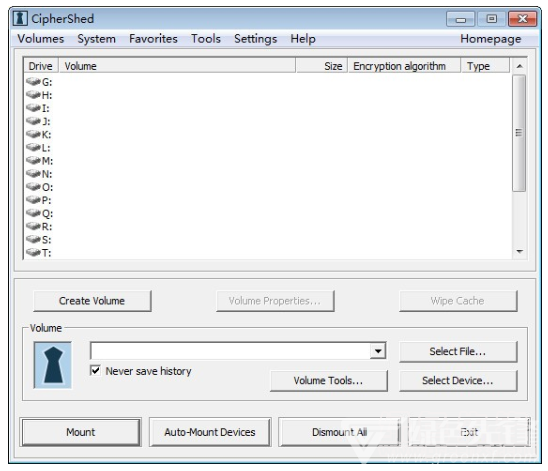Select the T: drive letter text

[x=46, y=253]
